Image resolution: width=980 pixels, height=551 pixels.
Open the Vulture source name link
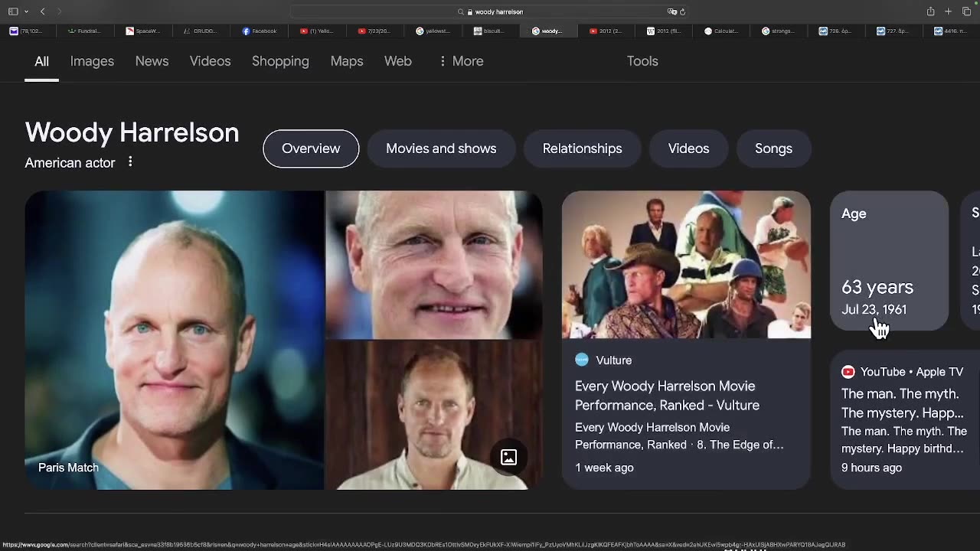[613, 360]
